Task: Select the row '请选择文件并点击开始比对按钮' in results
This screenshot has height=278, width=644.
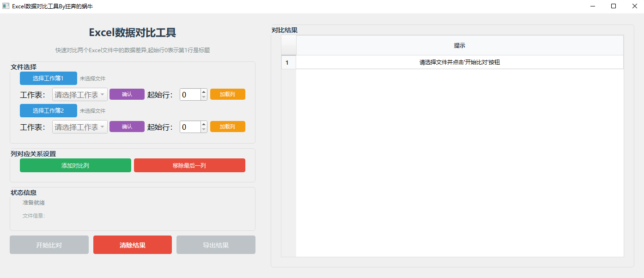Action: [459, 61]
